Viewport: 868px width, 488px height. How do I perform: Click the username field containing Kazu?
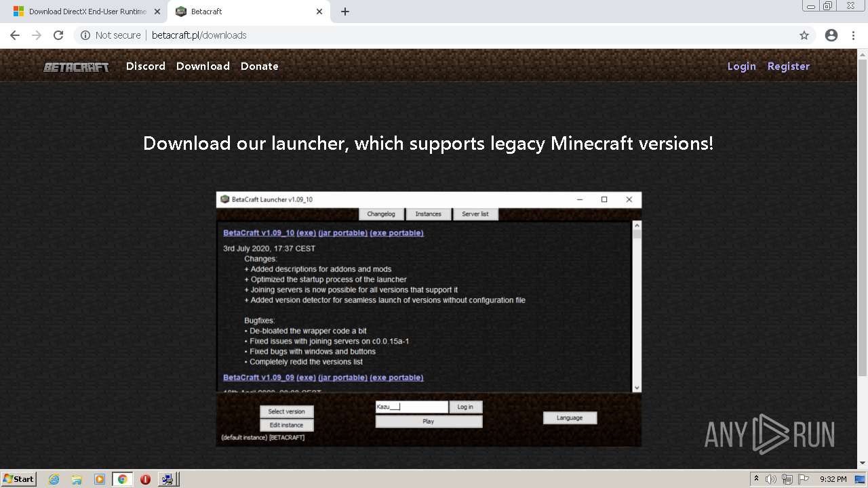click(412, 407)
